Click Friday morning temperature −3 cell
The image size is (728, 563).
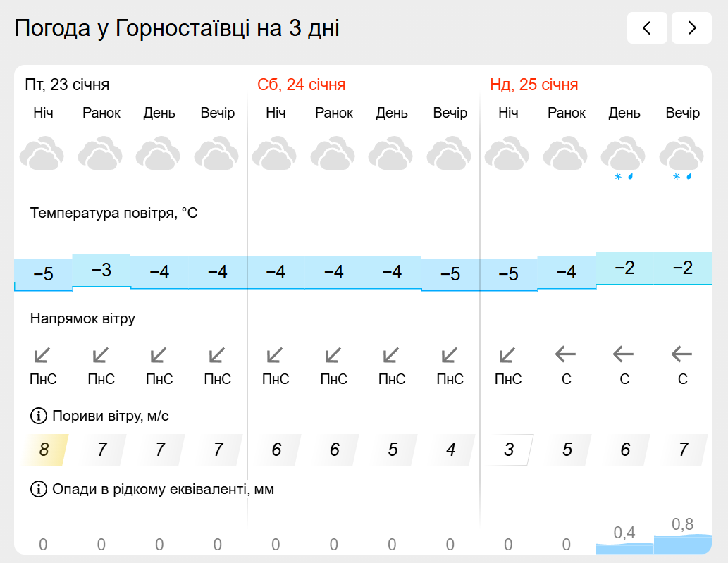point(101,270)
